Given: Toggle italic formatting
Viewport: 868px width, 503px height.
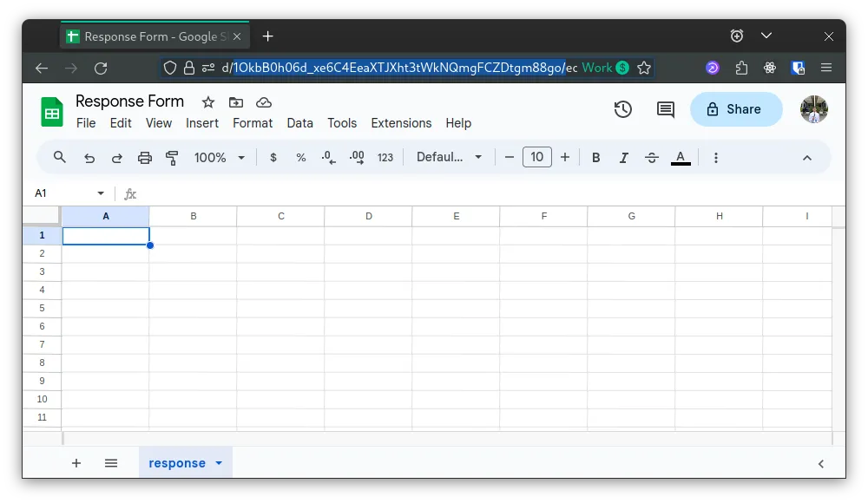Looking at the screenshot, I should [x=624, y=157].
